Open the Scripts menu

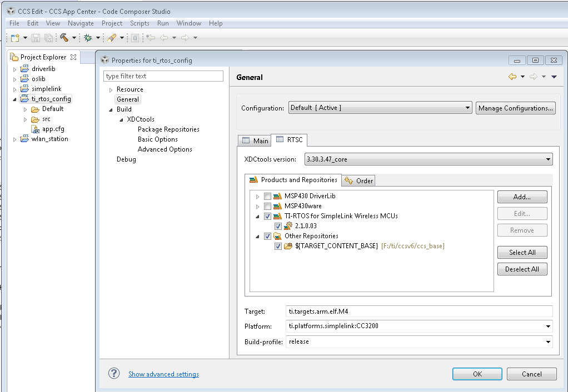(139, 23)
